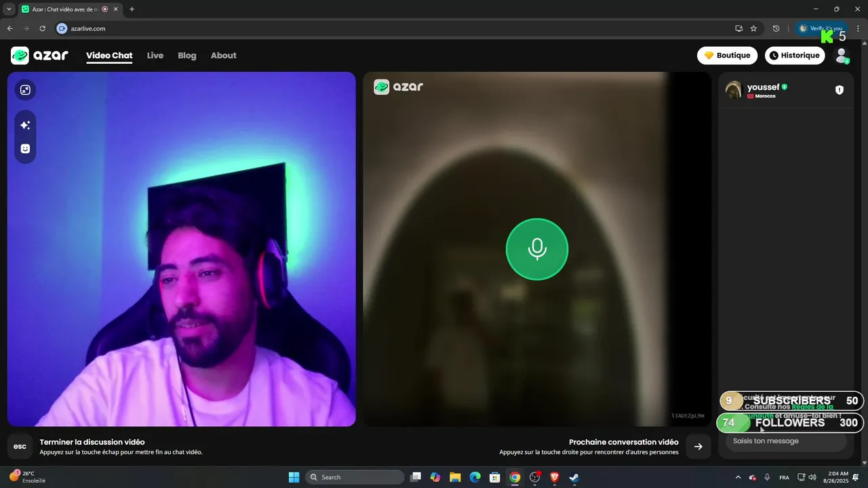Click the install app icon in the address bar
868x488 pixels.
coord(738,28)
